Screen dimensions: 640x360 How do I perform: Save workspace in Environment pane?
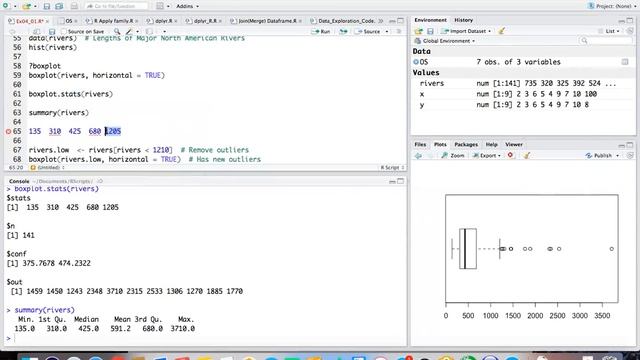pos(430,31)
